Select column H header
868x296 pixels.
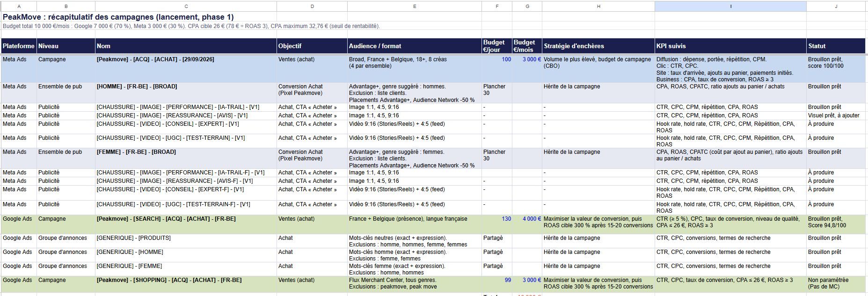click(598, 6)
